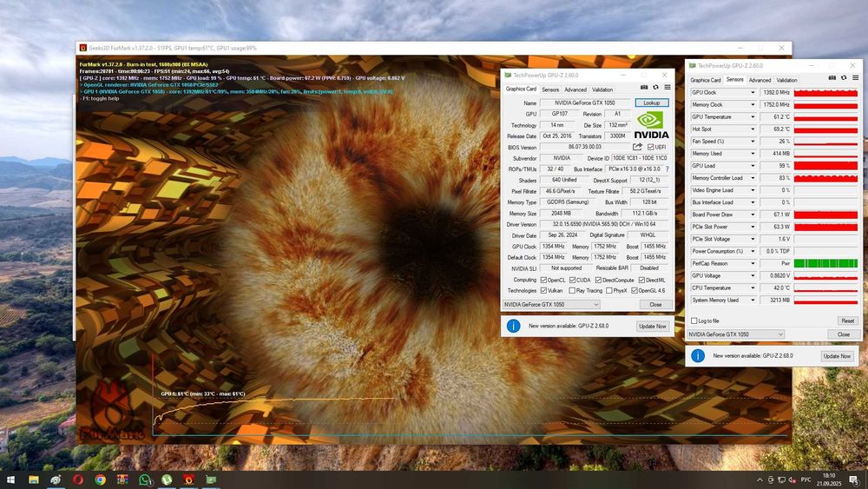Viewport: 868px width, 489px height.
Task: Switch to Advanced tab in Sensors window
Action: point(759,80)
